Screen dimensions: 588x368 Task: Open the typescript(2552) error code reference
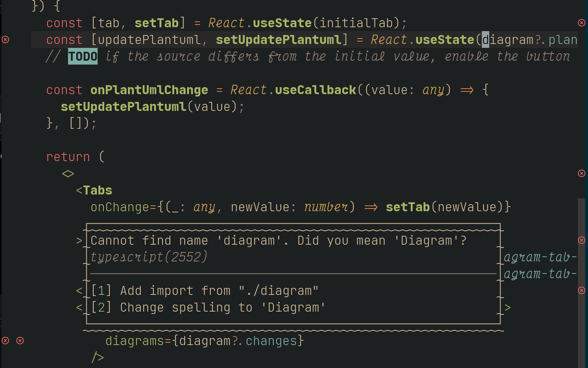[x=149, y=257]
